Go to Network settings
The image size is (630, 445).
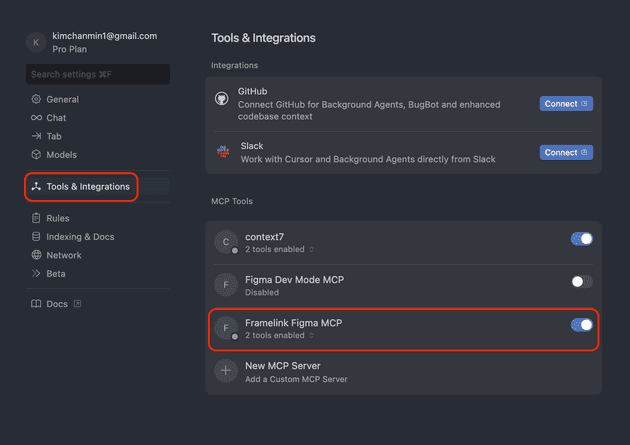pos(98,255)
